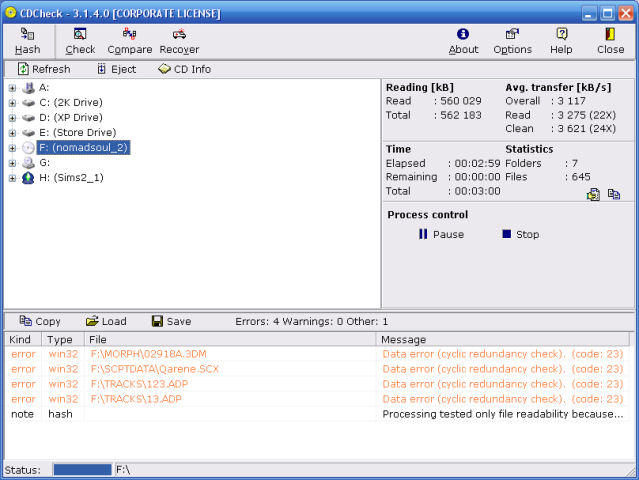Pause the running process
The image size is (639, 480).
[x=441, y=234]
